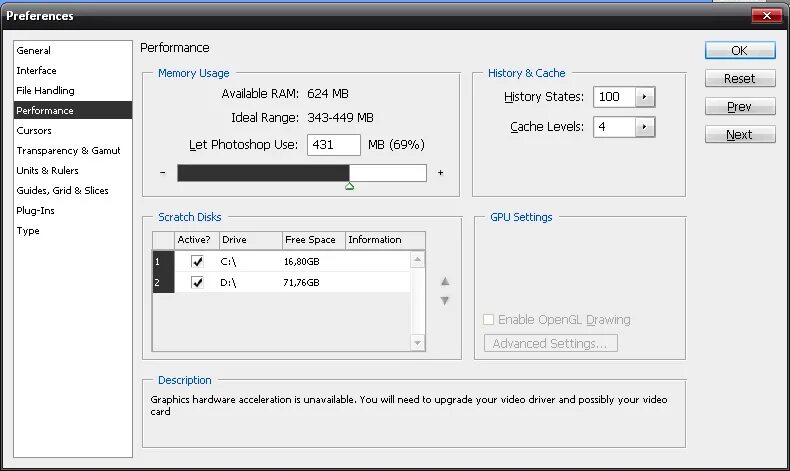Click Advanced Settings button in GPU Settings
Viewport: 790px width, 471px height.
point(551,344)
